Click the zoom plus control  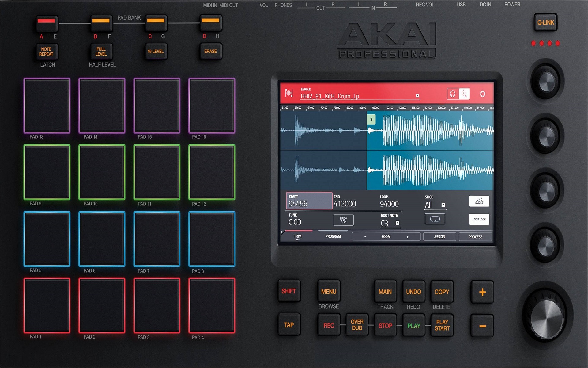[x=407, y=237]
